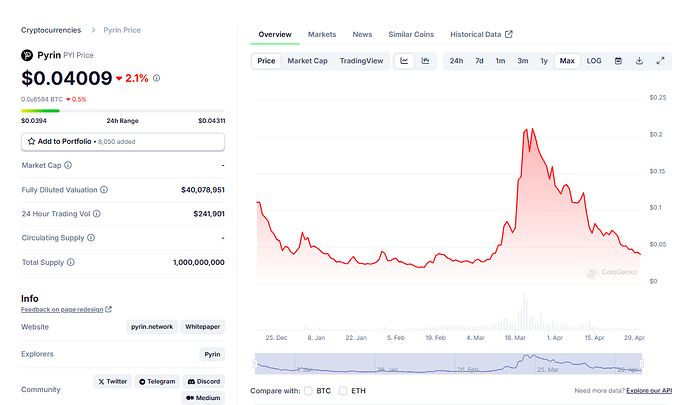Viewport: 690px width, 405px height.
Task: Switch to the News tab
Action: click(362, 34)
